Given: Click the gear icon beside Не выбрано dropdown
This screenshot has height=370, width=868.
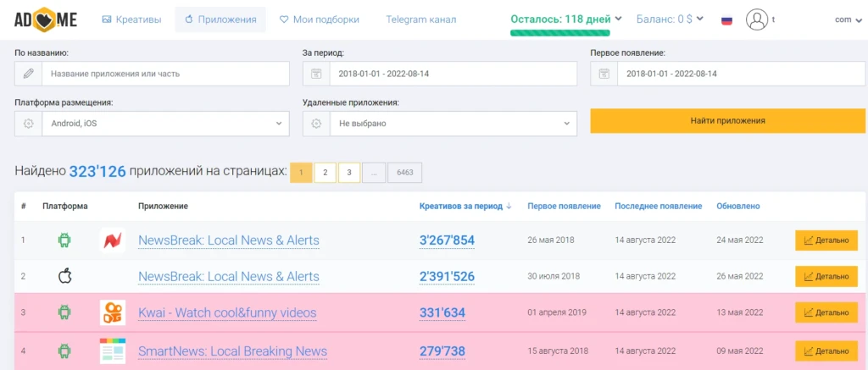Looking at the screenshot, I should (316, 124).
